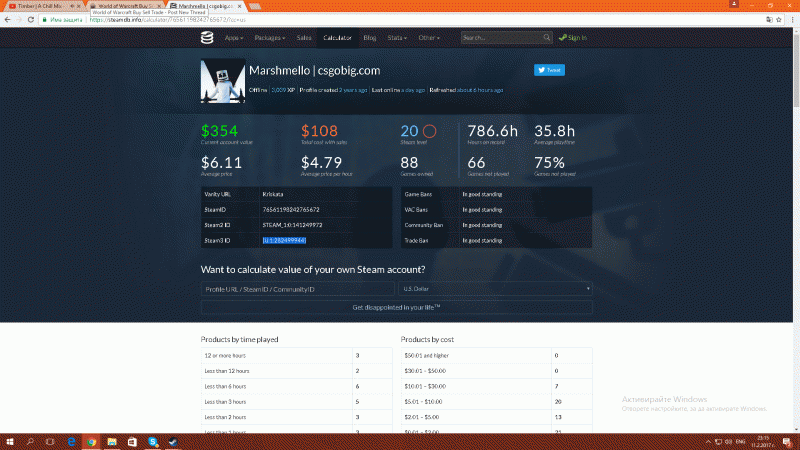
Task: Click the Chrome user profile icon
Action: (734, 4)
